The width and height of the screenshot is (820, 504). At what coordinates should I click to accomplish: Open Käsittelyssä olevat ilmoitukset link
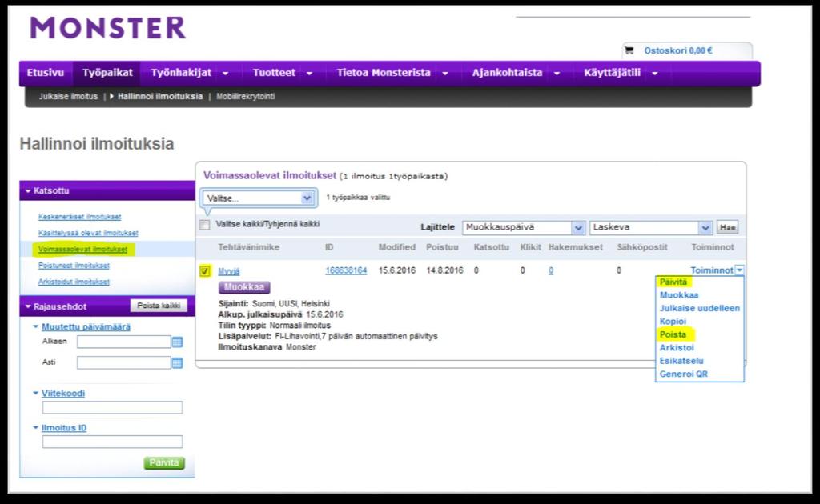tap(88, 233)
